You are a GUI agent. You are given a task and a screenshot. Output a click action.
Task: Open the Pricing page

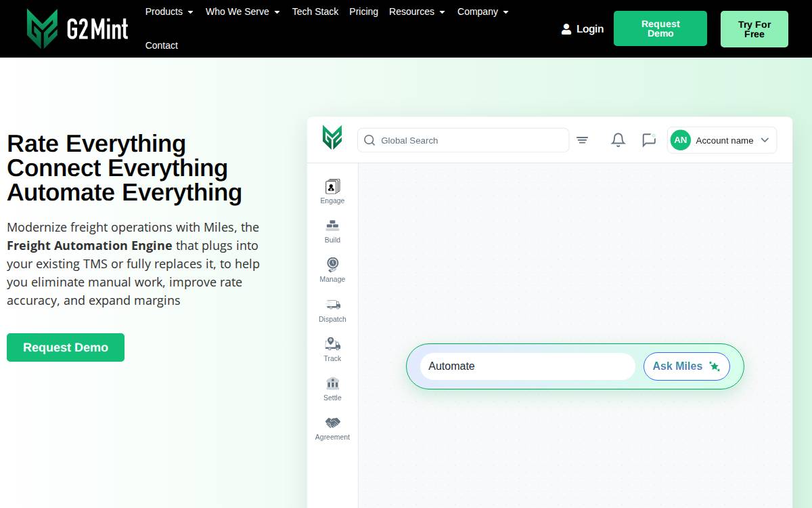(x=363, y=12)
